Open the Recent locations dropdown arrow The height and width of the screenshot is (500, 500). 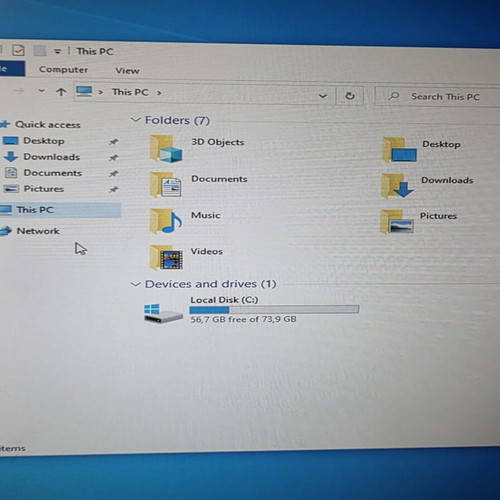click(x=41, y=90)
